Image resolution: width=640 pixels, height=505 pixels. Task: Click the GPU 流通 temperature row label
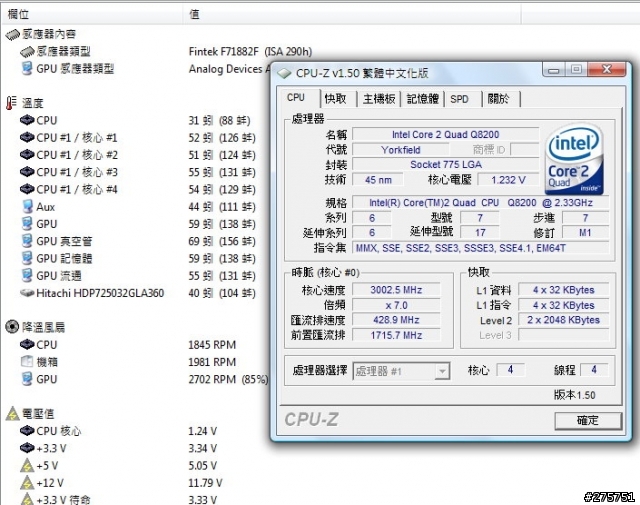point(59,276)
